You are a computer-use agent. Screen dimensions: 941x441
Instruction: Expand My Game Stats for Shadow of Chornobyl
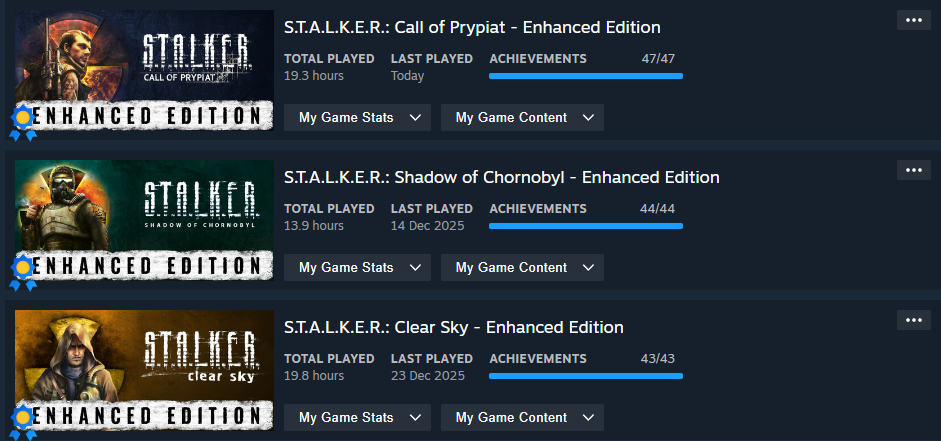[357, 268]
